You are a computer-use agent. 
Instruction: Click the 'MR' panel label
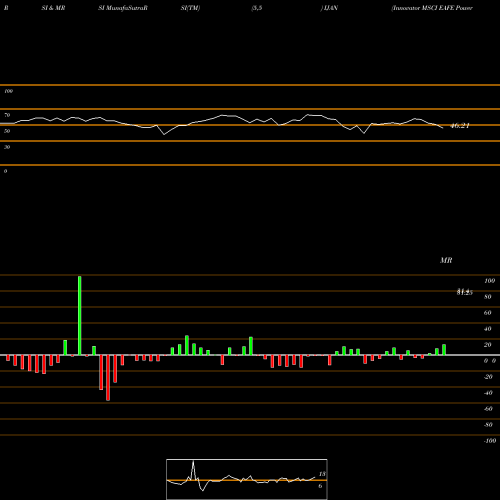446,260
